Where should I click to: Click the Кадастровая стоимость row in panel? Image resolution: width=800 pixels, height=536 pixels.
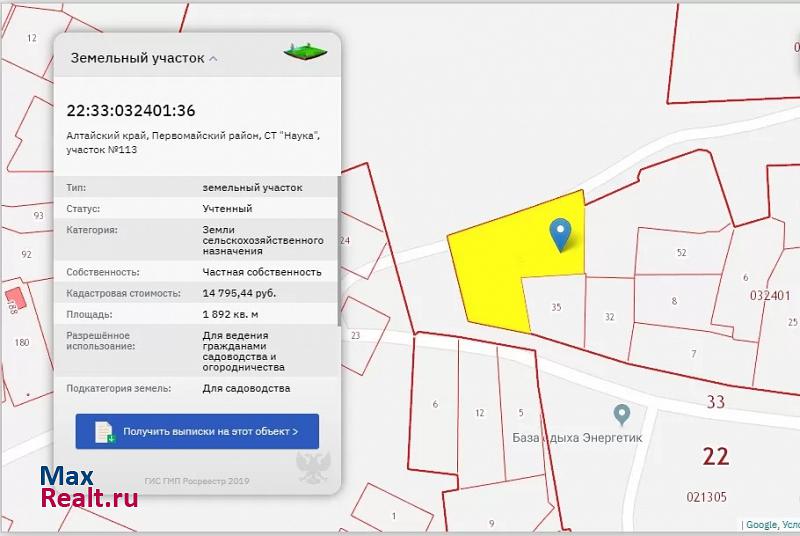[195, 293]
